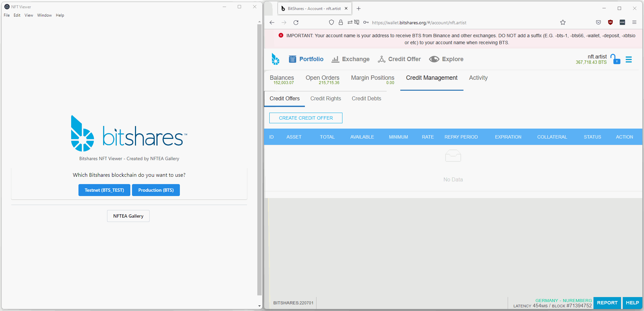Screen dimensions: 644x311
Task: Switch to the Margin Positions tab
Action: tap(373, 80)
